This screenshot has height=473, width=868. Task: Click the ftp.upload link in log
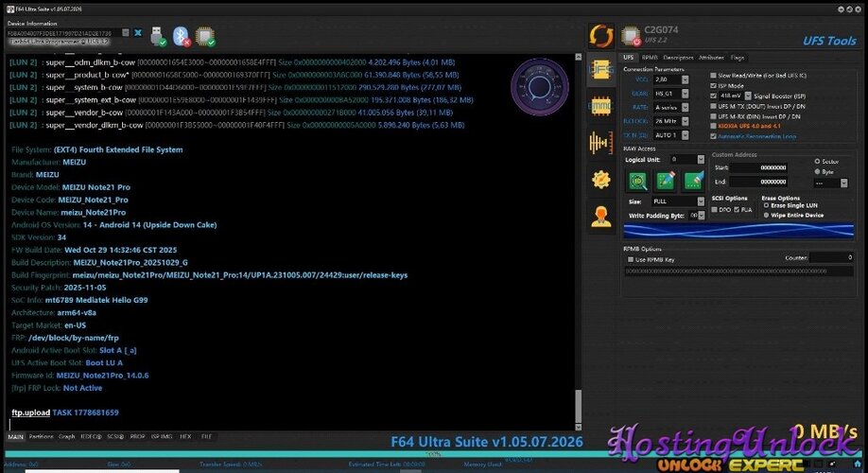[x=30, y=412]
